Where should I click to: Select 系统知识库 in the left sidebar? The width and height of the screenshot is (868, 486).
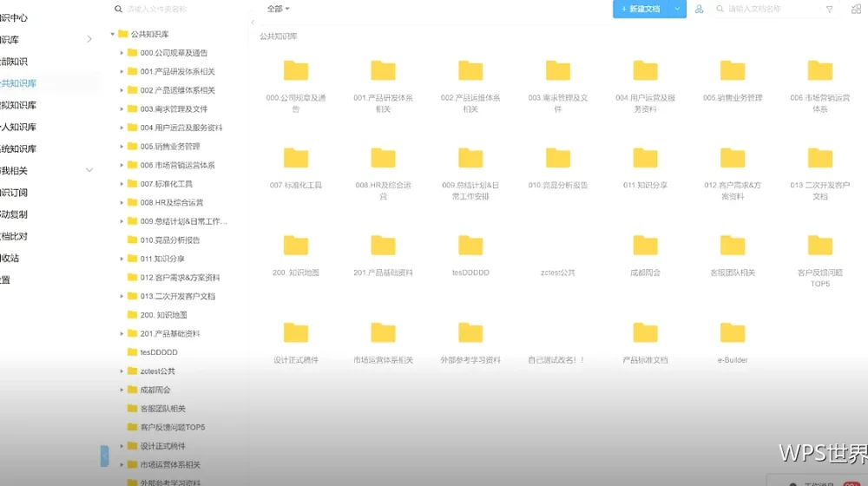click(18, 149)
